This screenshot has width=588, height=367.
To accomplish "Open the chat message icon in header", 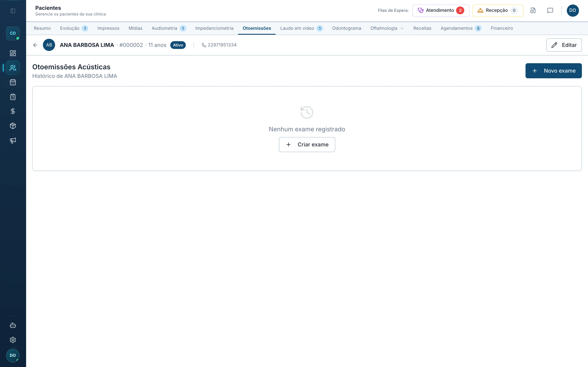I will click(550, 10).
